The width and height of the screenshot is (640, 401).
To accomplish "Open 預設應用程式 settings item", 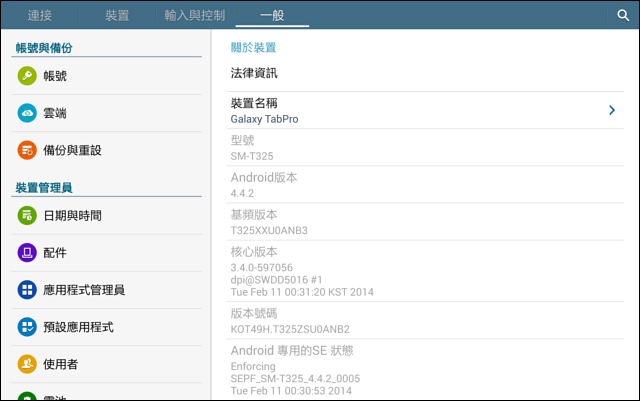I will [107, 327].
